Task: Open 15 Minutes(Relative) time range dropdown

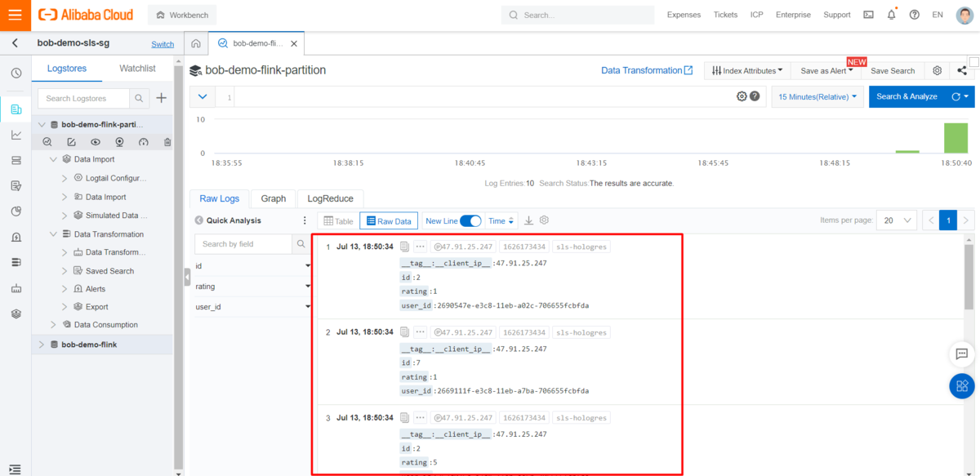Action: pos(817,96)
